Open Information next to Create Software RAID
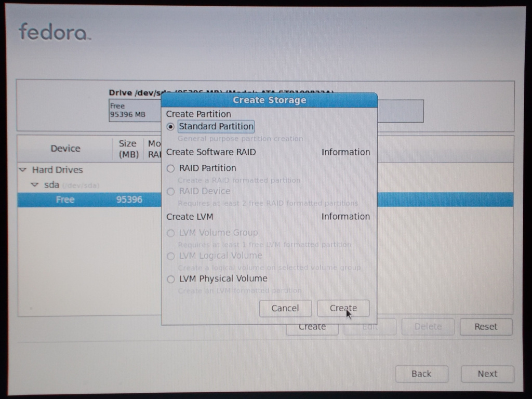This screenshot has height=399, width=532. pyautogui.click(x=345, y=152)
